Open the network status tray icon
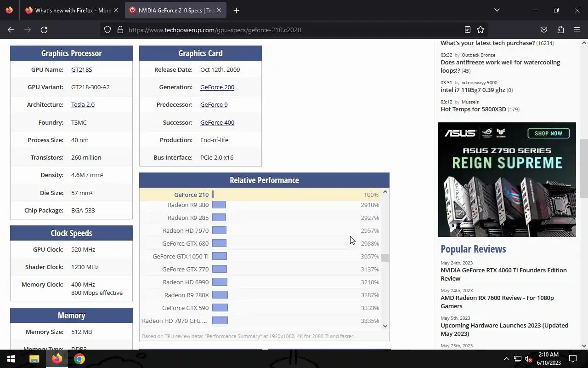Viewport: 588px width, 368px height. [x=518, y=359]
